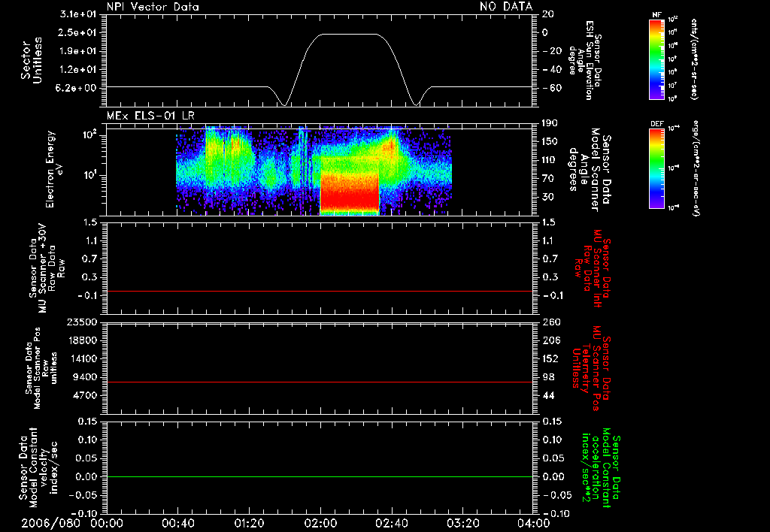770x532 pixels.
Task: Click the 04:00 time axis label
Action: pyautogui.click(x=533, y=523)
